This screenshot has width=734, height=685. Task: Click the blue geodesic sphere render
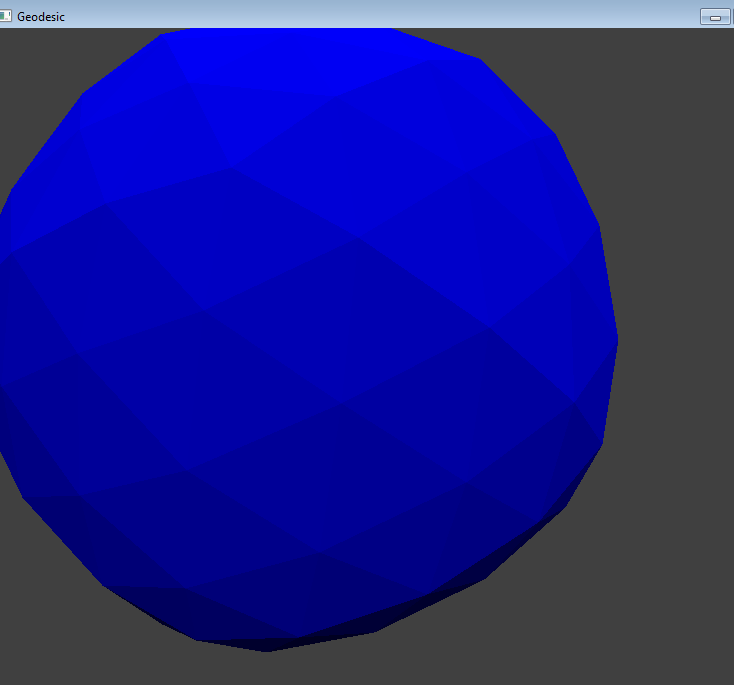point(309,339)
